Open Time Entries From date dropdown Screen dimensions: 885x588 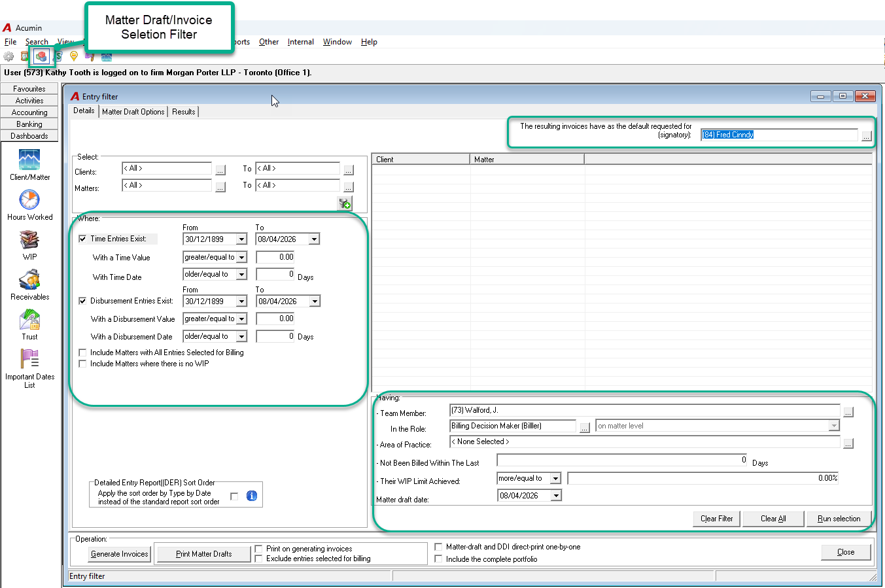point(241,239)
